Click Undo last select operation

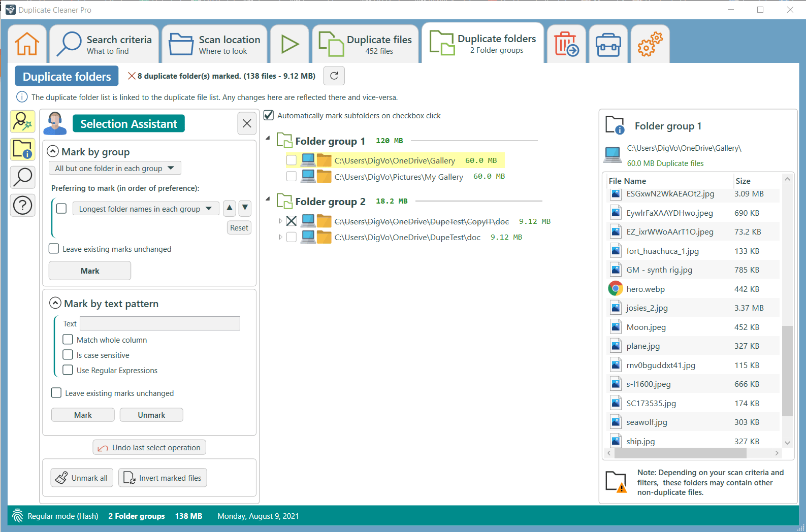(x=149, y=447)
